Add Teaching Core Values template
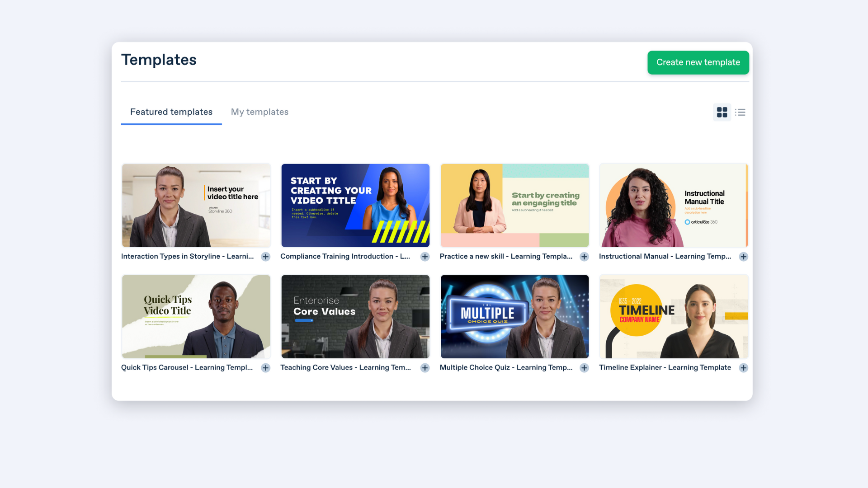 point(425,368)
